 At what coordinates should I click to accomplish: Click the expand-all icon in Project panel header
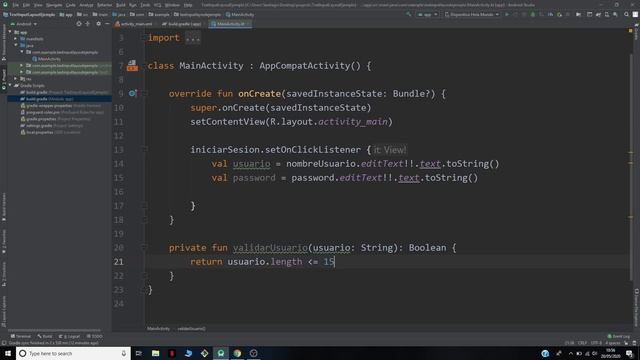[x=87, y=24]
